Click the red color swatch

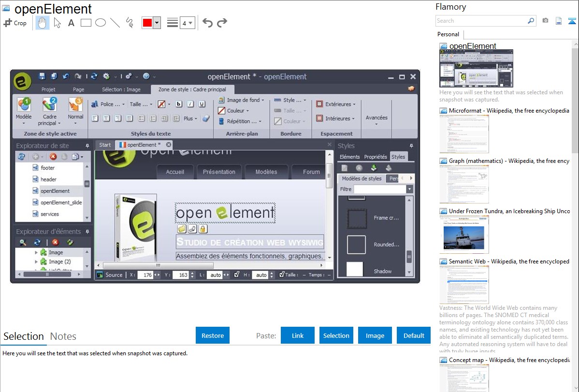pos(147,23)
